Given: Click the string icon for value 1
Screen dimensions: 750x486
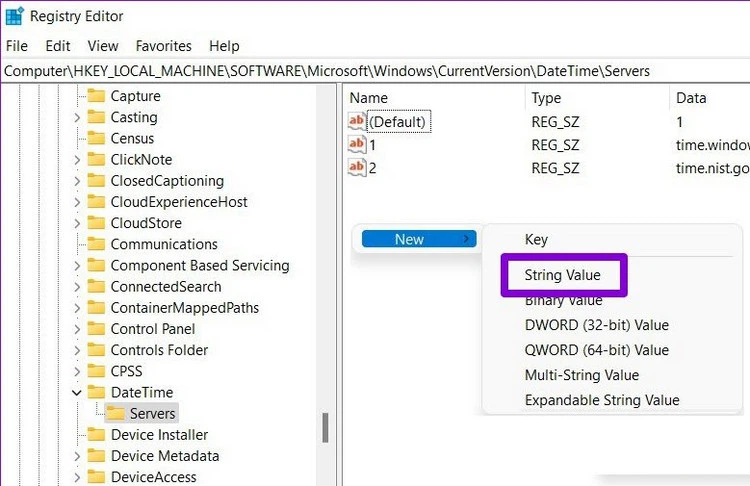Looking at the screenshot, I should 357,144.
